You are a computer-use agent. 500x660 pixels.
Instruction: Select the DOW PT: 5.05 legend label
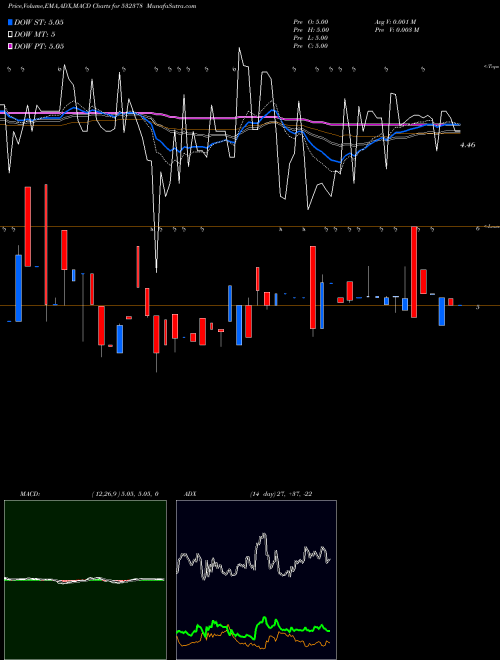coord(39,46)
